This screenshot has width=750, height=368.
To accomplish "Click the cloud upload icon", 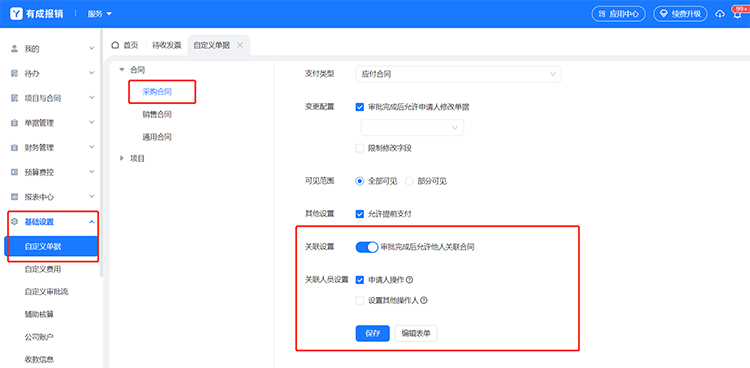I will [720, 14].
